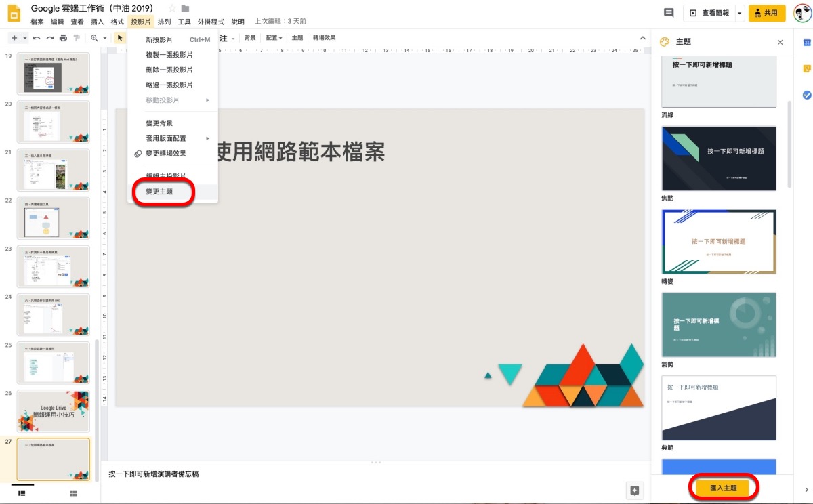Click the 匯入主題 import theme button
The image size is (813, 504).
tap(724, 488)
